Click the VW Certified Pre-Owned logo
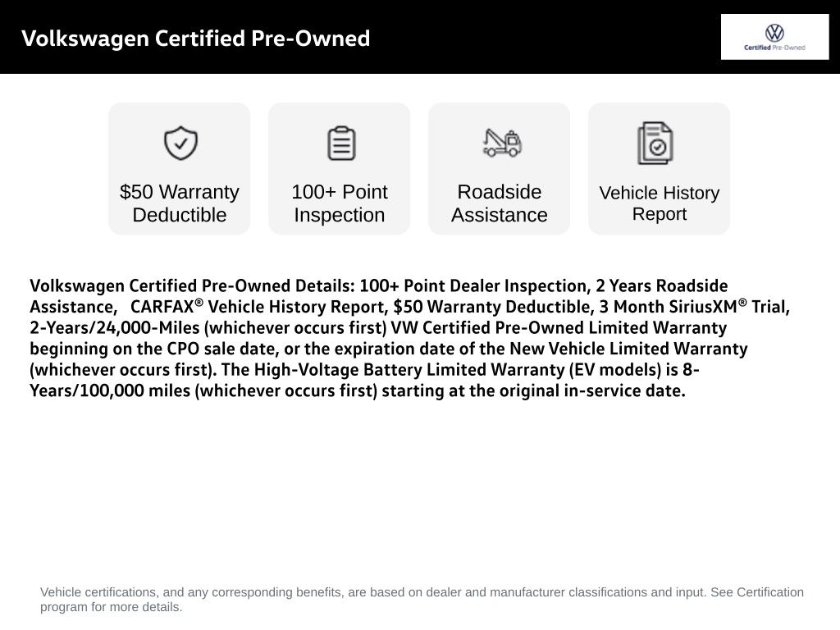This screenshot has height=630, width=840. point(774,37)
